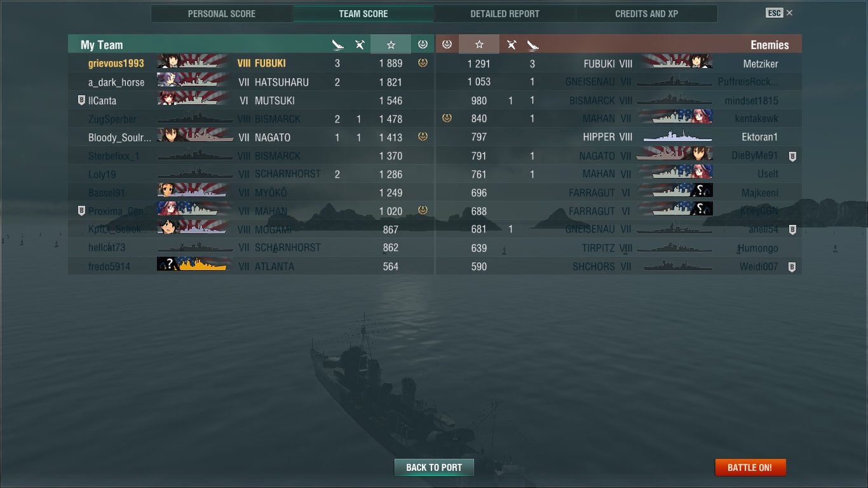The image size is (868, 488).
Task: Click grievous1993's achievement medal icon
Action: 423,63
